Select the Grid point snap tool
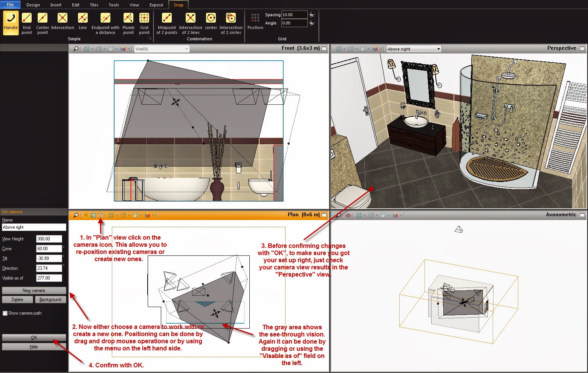The width and height of the screenshot is (588, 373). click(x=144, y=23)
